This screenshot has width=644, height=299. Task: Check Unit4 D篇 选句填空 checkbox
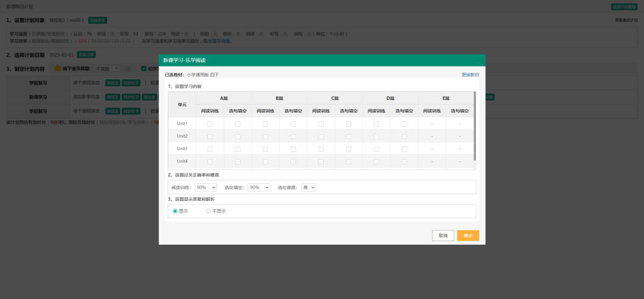(405, 161)
